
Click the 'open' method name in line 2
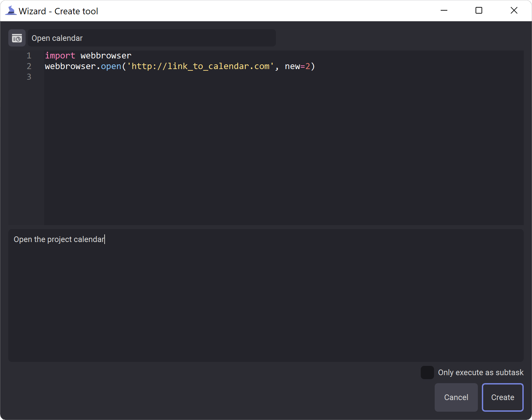(111, 66)
